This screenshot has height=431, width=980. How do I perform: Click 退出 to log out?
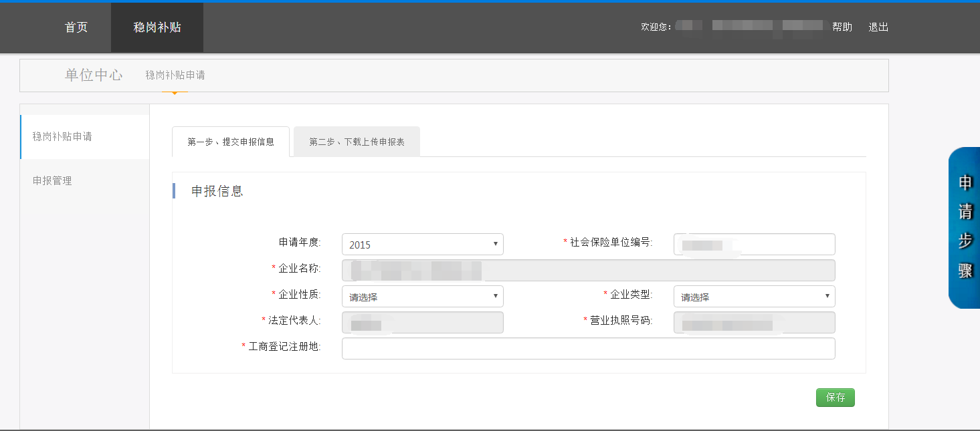coord(878,27)
